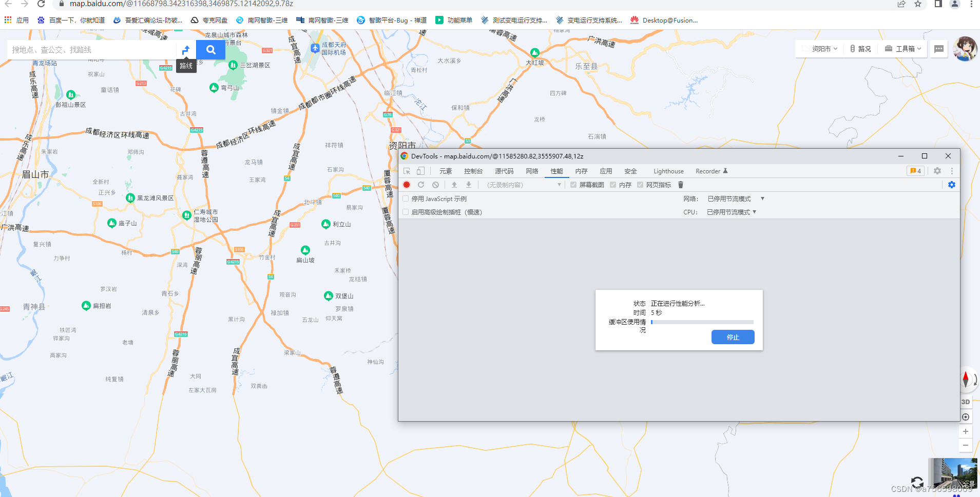
Task: Click the 利立山 scenic spot marker
Action: click(326, 224)
